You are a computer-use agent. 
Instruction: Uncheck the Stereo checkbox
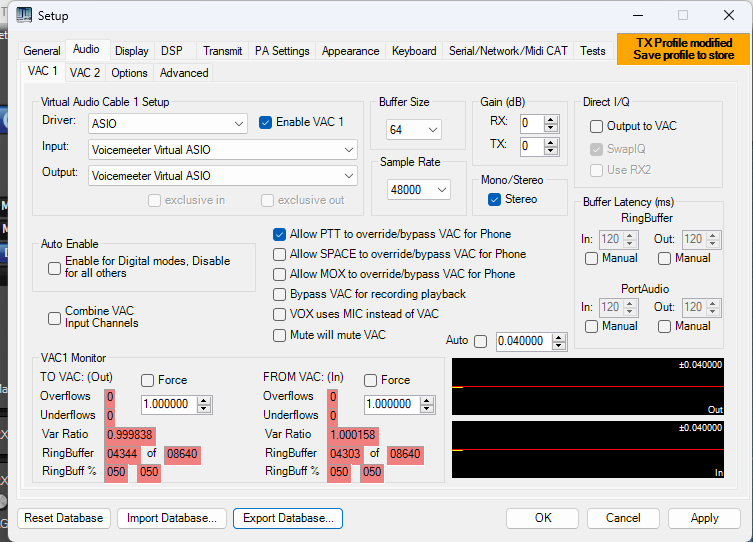point(494,199)
